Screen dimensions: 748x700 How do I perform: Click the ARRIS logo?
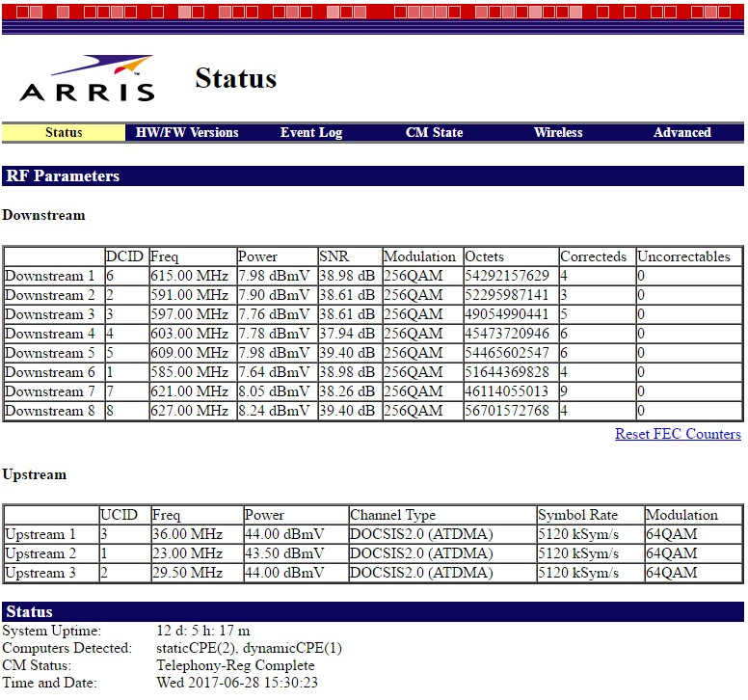87,79
